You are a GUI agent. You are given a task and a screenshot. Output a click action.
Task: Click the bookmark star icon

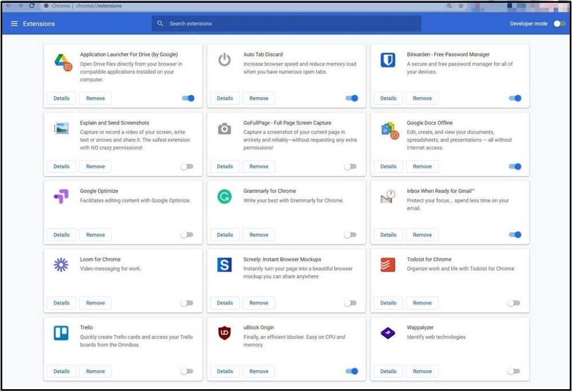pyautogui.click(x=461, y=6)
